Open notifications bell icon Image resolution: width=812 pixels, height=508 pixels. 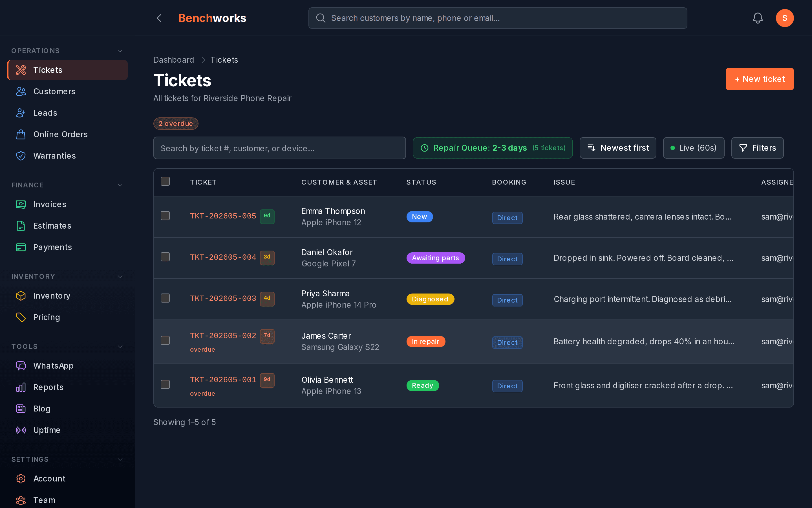point(758,18)
